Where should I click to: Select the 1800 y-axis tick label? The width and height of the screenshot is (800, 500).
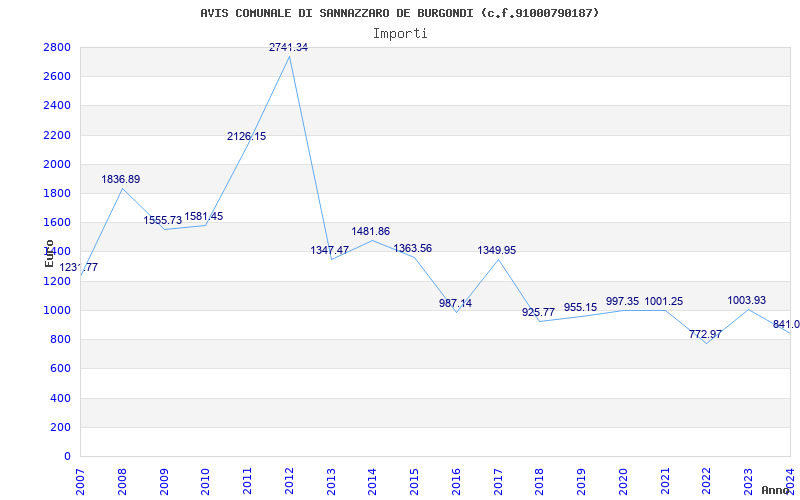click(57, 193)
